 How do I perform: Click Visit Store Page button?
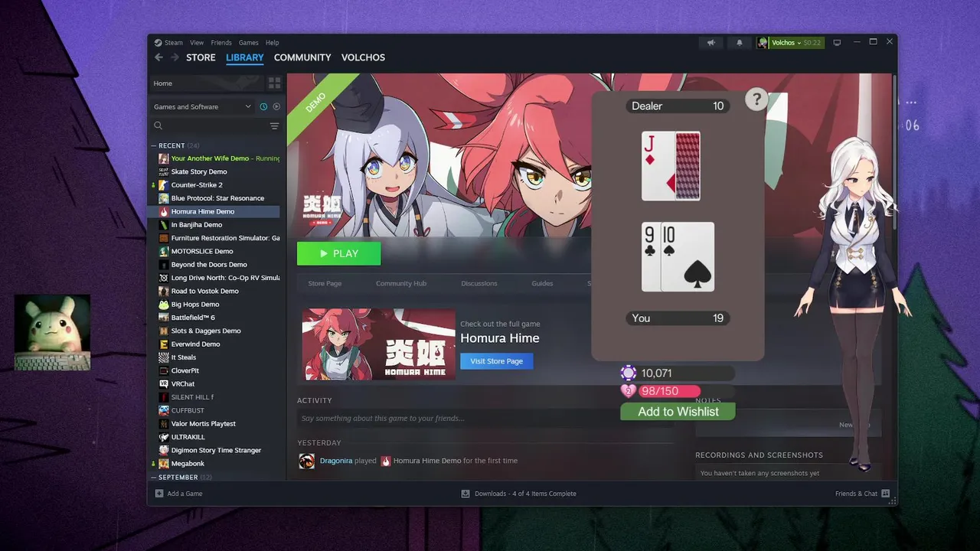[x=496, y=361]
